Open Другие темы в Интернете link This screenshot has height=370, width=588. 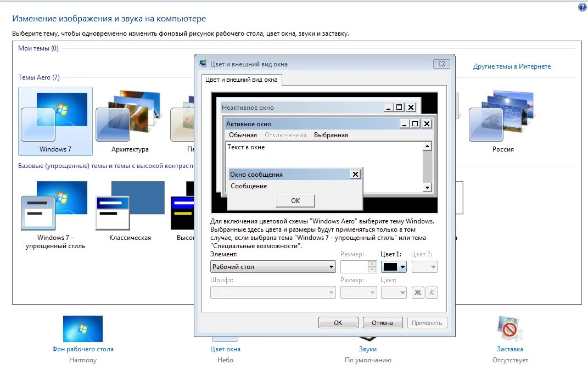(512, 66)
